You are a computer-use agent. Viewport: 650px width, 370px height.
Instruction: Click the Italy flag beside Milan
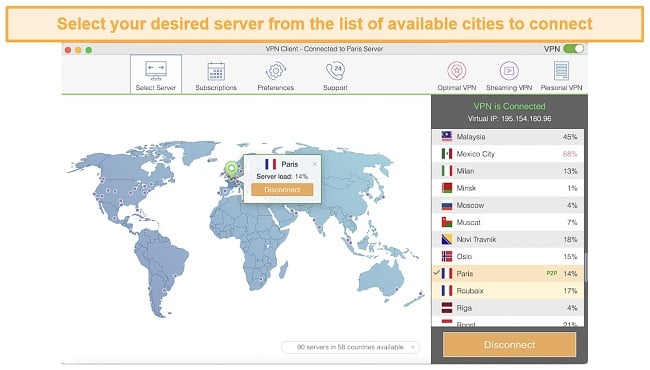point(446,171)
